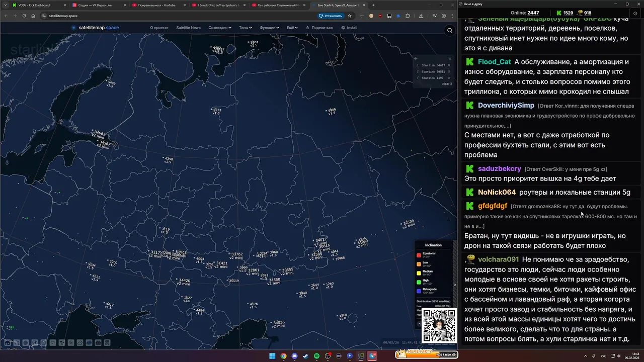Viewport: 644px width, 362px height.
Task: Select Starlink 34617 entry in list
Action: 433,65
